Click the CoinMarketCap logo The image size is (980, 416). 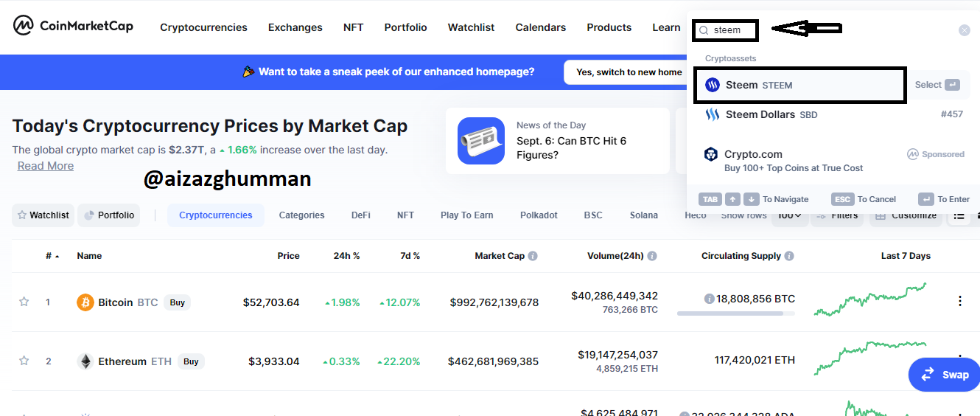(x=73, y=27)
